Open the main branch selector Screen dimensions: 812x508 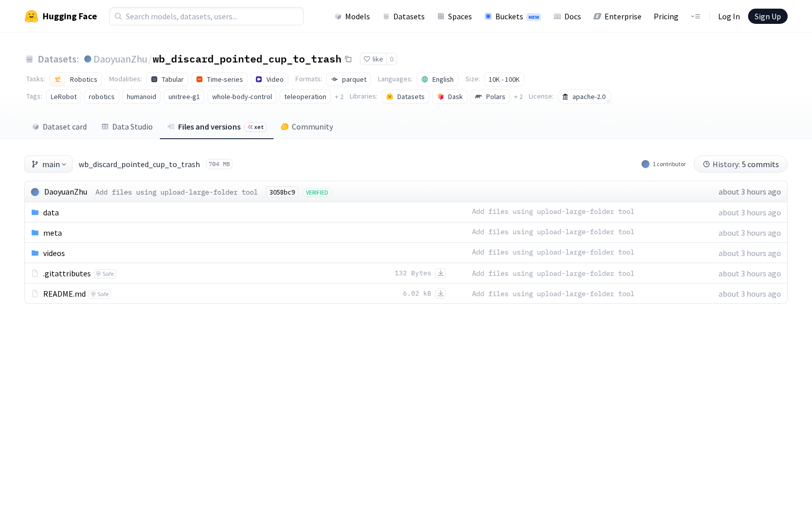pos(49,164)
